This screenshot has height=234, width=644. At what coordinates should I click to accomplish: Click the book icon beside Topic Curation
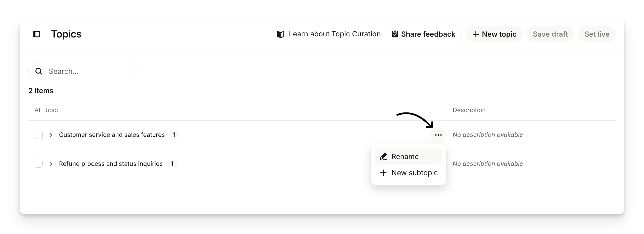pyautogui.click(x=281, y=34)
